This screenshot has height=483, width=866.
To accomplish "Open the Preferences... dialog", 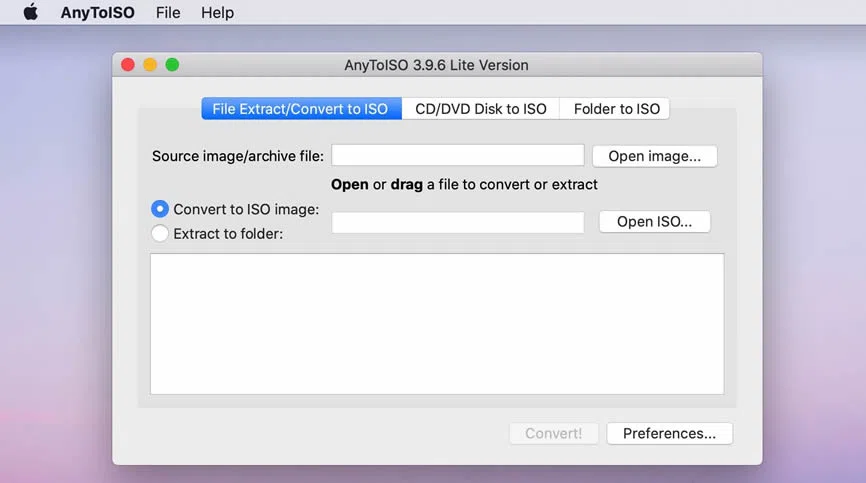I will 669,433.
